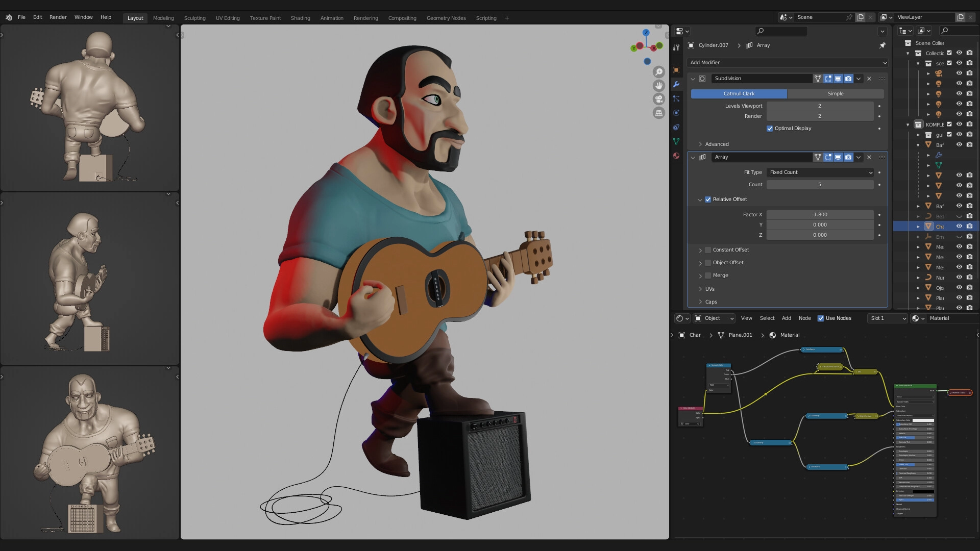
Task: Toggle the Relative Offset checkbox
Action: 708,199
